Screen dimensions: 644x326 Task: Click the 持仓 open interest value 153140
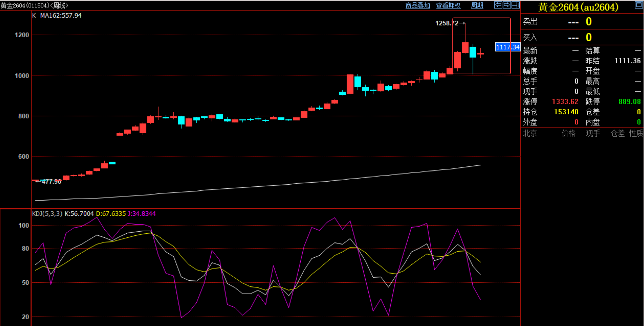tap(566, 112)
